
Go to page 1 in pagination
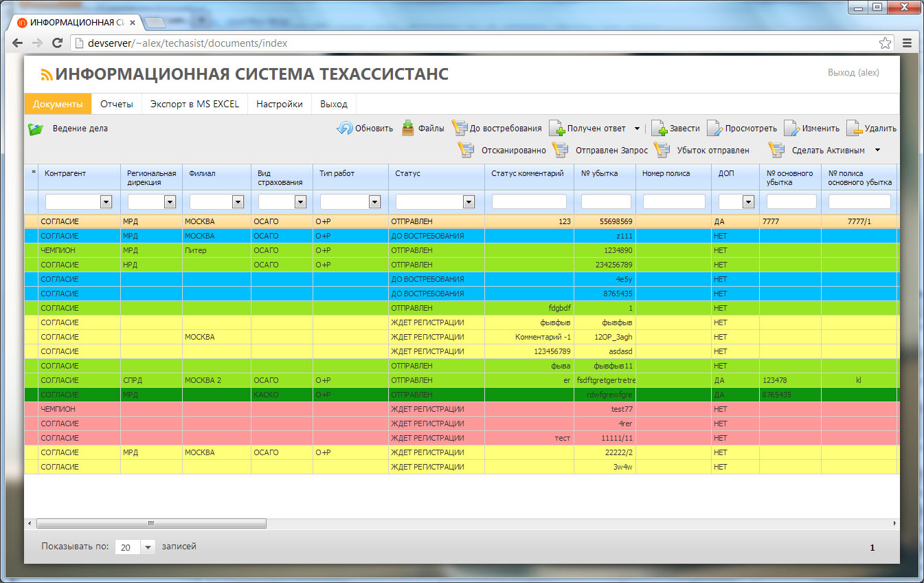tap(872, 548)
